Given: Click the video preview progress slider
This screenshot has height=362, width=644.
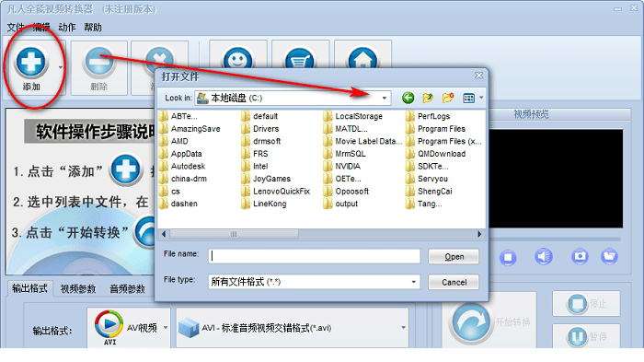Looking at the screenshot, I should point(556,239).
